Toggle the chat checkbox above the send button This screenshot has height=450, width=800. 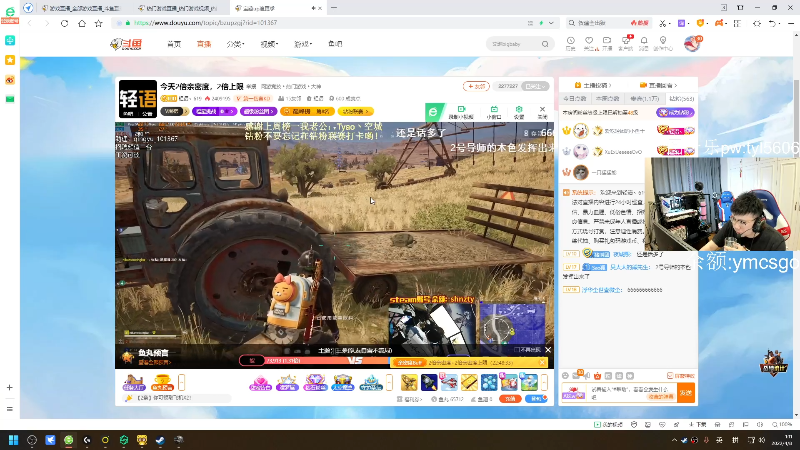669,376
